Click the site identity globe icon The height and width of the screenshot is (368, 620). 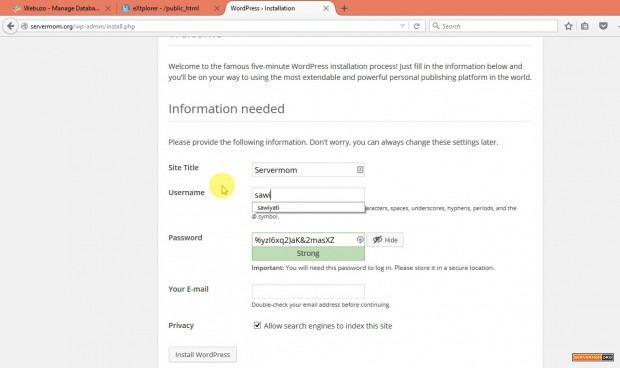[24, 26]
